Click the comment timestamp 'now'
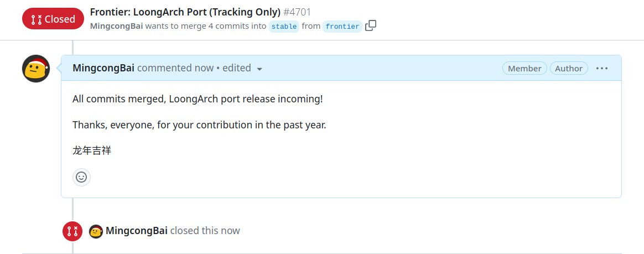 (x=204, y=68)
